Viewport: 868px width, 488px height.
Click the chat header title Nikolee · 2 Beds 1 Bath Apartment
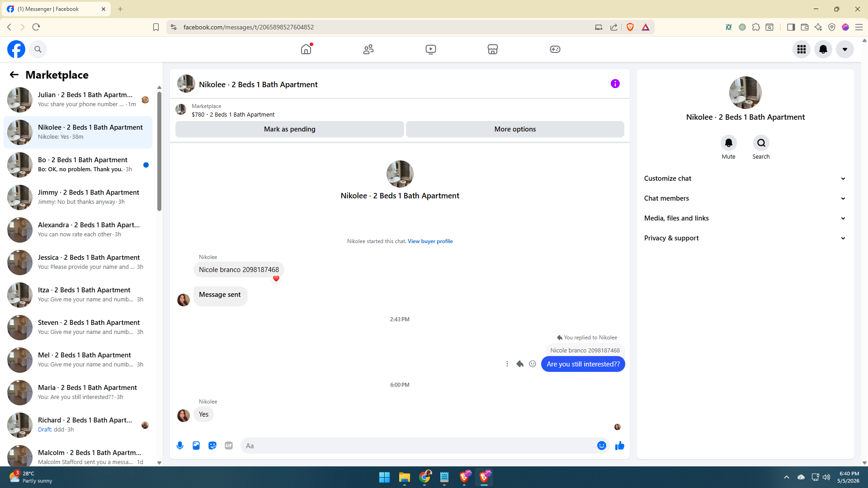click(x=258, y=84)
